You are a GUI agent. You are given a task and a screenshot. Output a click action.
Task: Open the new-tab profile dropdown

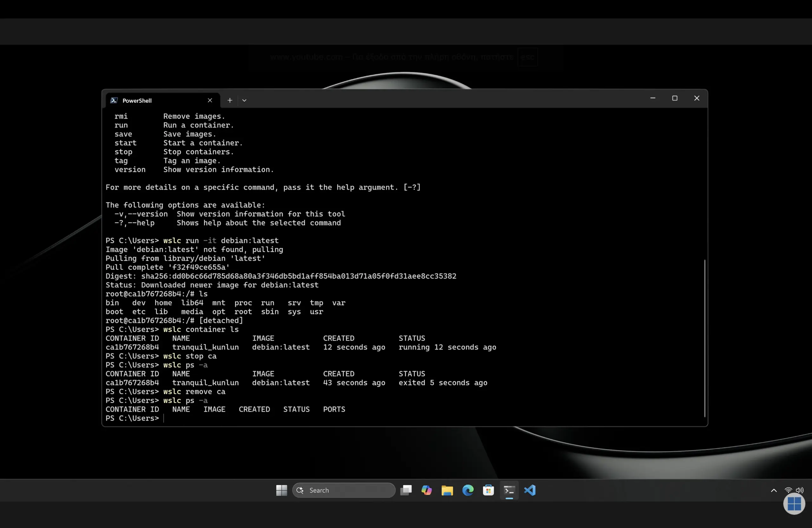click(x=244, y=100)
